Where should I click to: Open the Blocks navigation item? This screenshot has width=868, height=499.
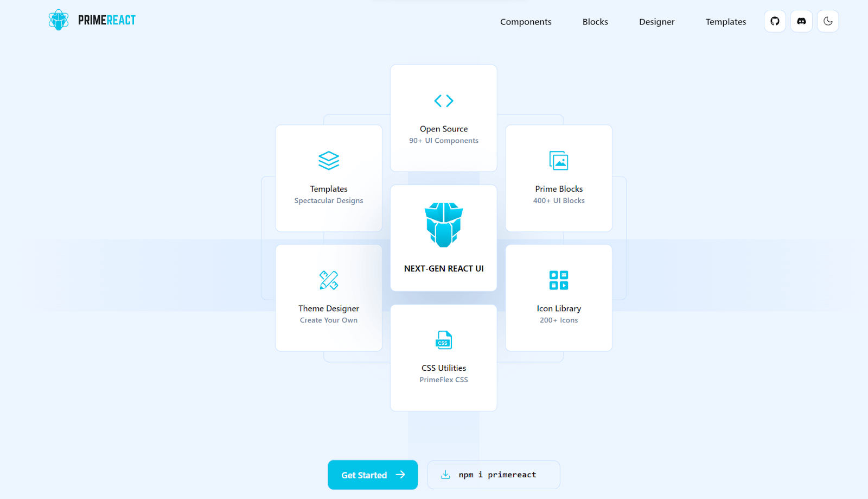click(x=595, y=22)
